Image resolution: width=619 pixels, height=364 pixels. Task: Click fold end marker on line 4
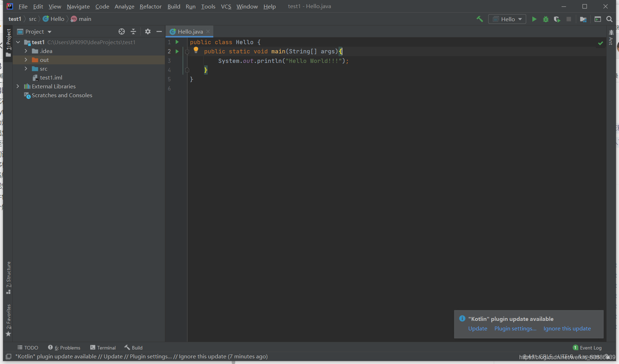click(187, 70)
